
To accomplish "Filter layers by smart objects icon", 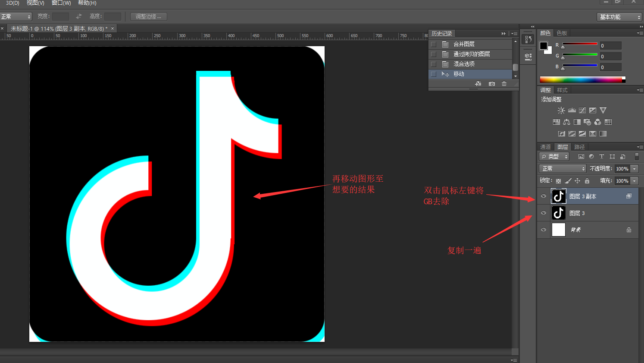I will [x=622, y=157].
